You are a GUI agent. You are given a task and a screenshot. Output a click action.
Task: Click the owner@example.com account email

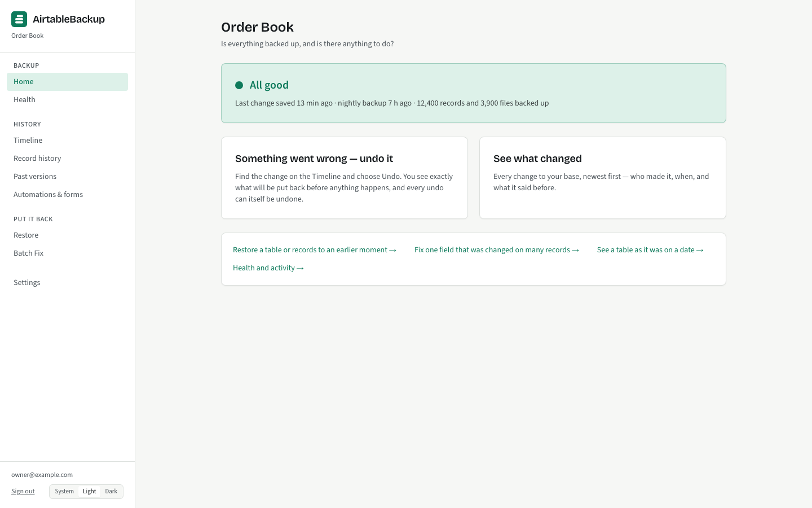[x=42, y=475]
